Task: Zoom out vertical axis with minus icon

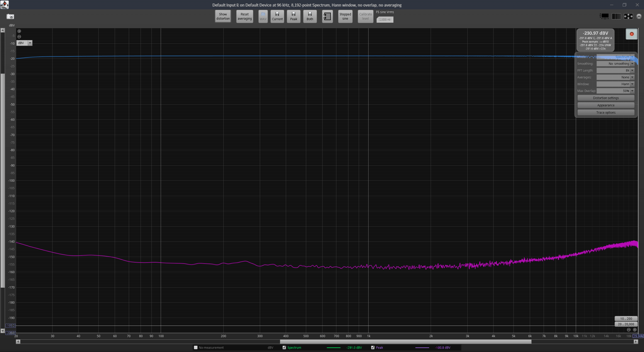Action: tap(19, 37)
